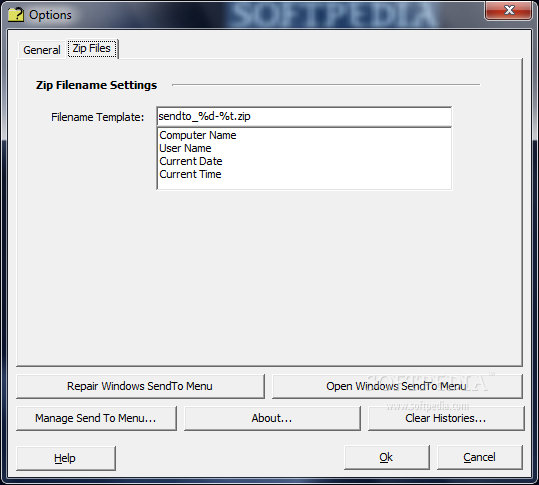Select the Zip Files tab
The width and height of the screenshot is (539, 485).
[x=92, y=48]
